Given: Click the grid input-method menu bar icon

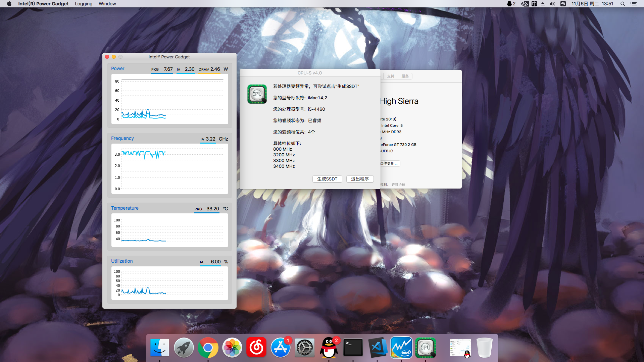Looking at the screenshot, I should coord(534,4).
